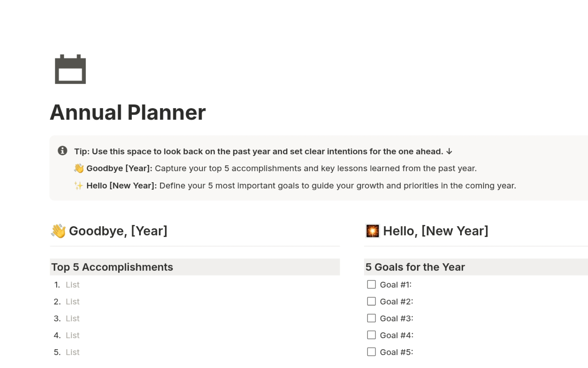Toggle the Goal #3 checkbox

(371, 318)
